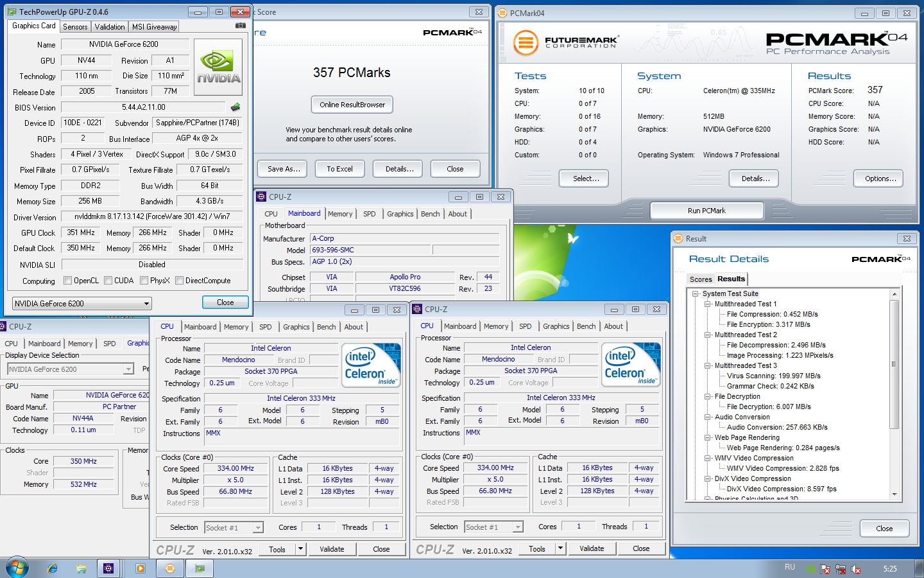The image size is (924, 578).
Task: Click the Run PCMark button
Action: 706,211
